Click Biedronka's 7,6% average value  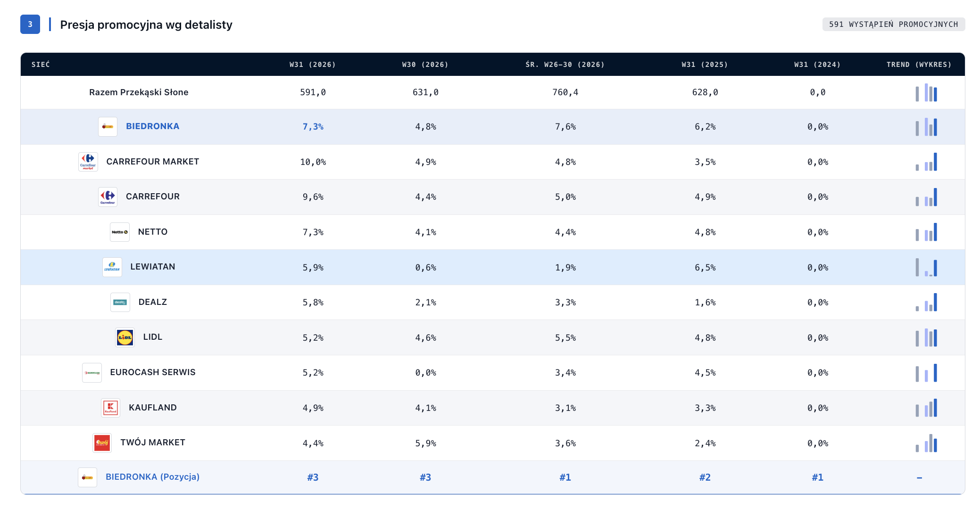click(x=565, y=127)
